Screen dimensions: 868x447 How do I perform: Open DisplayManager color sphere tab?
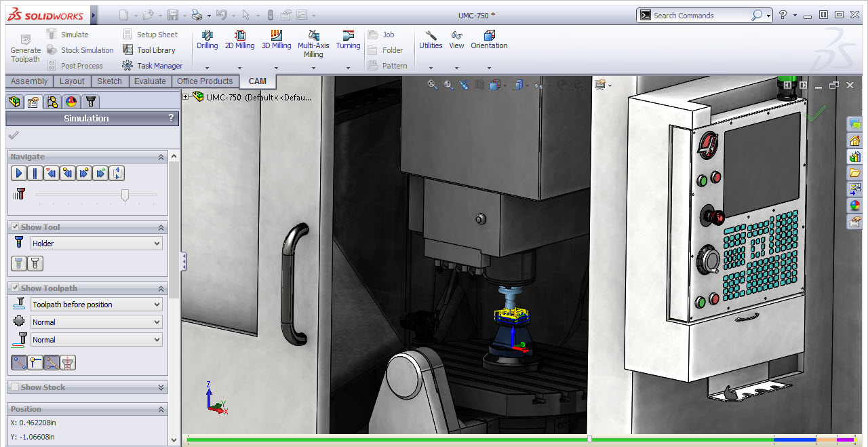point(71,102)
